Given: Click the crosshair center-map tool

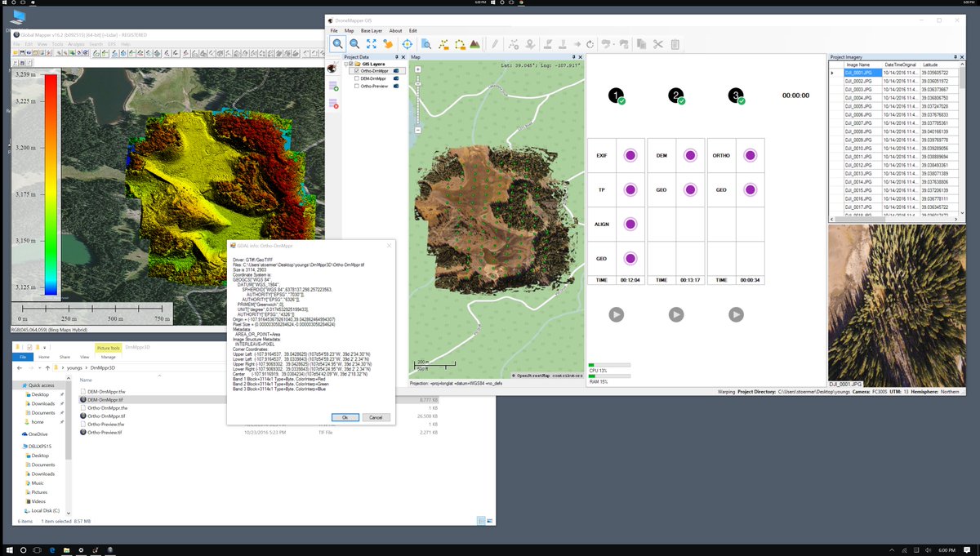Looking at the screenshot, I should [x=407, y=44].
